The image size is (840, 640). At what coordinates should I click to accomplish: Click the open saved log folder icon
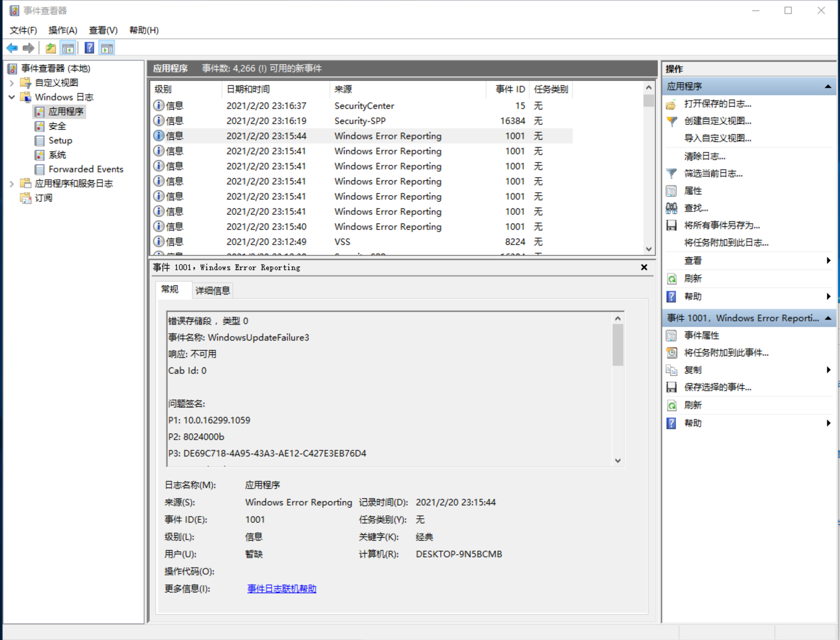672,104
